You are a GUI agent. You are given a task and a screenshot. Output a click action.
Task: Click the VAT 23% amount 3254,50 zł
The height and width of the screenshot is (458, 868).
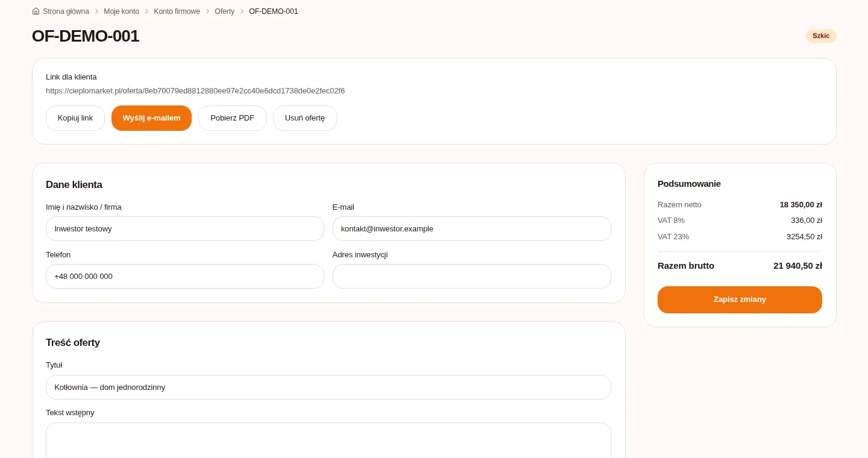pos(804,237)
